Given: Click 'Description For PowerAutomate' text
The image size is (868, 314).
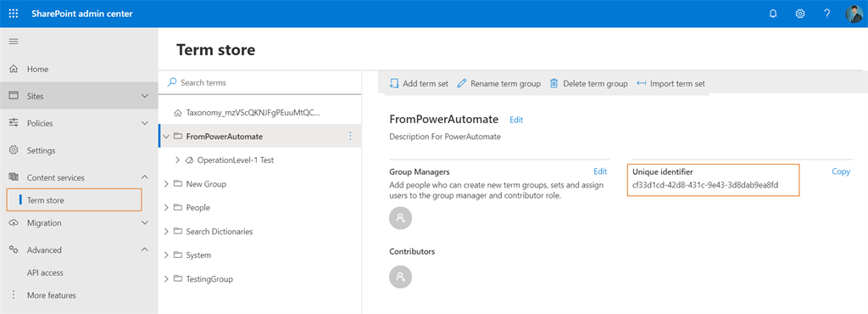Looking at the screenshot, I should 445,137.
